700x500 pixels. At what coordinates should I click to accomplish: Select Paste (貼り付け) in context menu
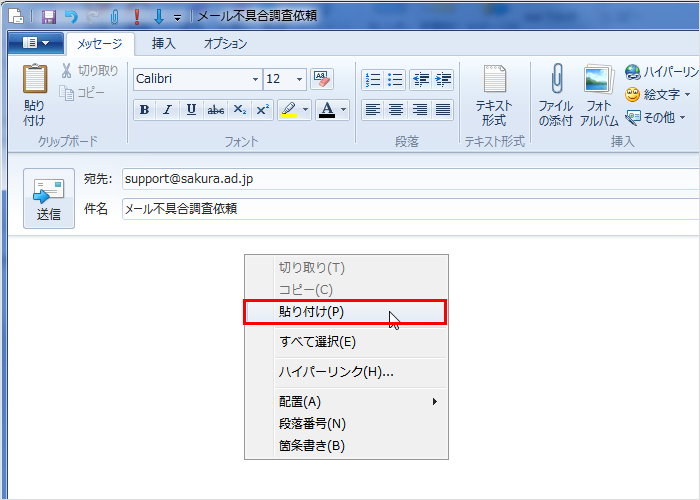(345, 312)
